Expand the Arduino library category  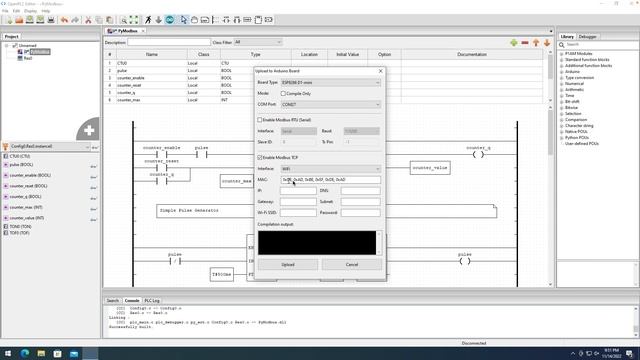coord(562,72)
